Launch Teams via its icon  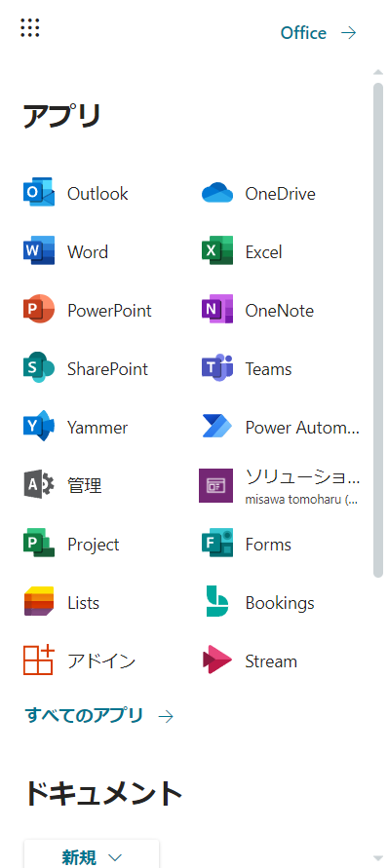pos(217,368)
